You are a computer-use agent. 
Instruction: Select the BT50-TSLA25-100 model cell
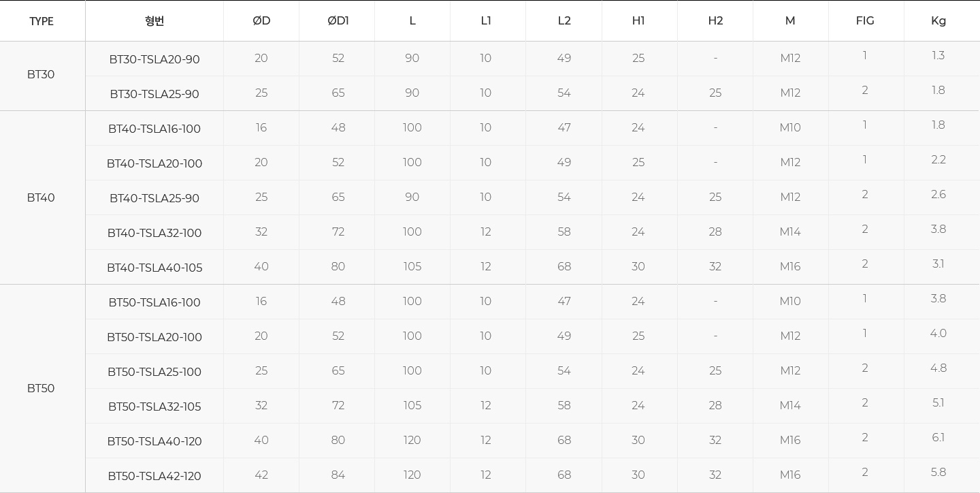(154, 372)
